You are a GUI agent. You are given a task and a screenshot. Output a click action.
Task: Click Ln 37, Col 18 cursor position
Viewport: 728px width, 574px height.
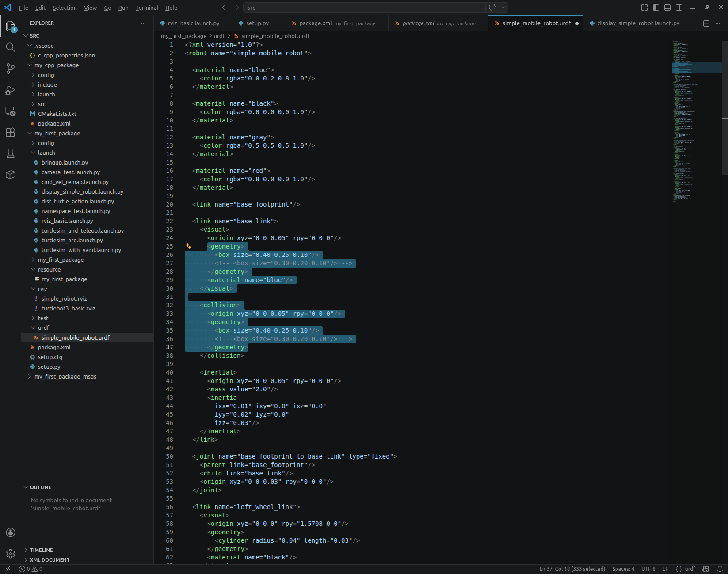pos(572,569)
